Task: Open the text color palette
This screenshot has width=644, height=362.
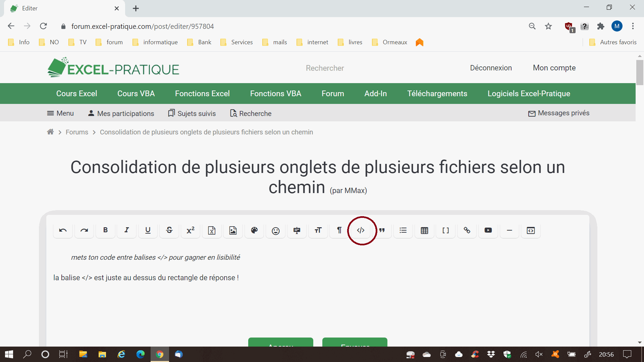Action: (x=254, y=230)
